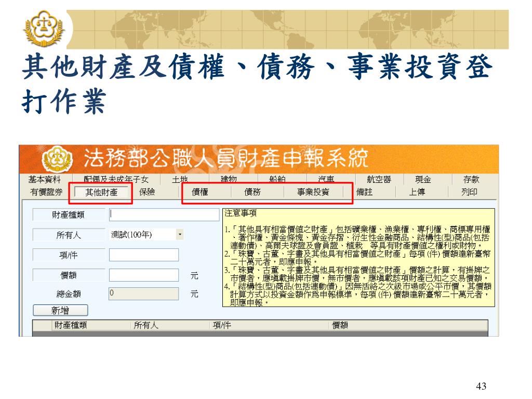Click the 總金額 read-only field
Viewport: 532px width, 399px height.
click(x=144, y=294)
